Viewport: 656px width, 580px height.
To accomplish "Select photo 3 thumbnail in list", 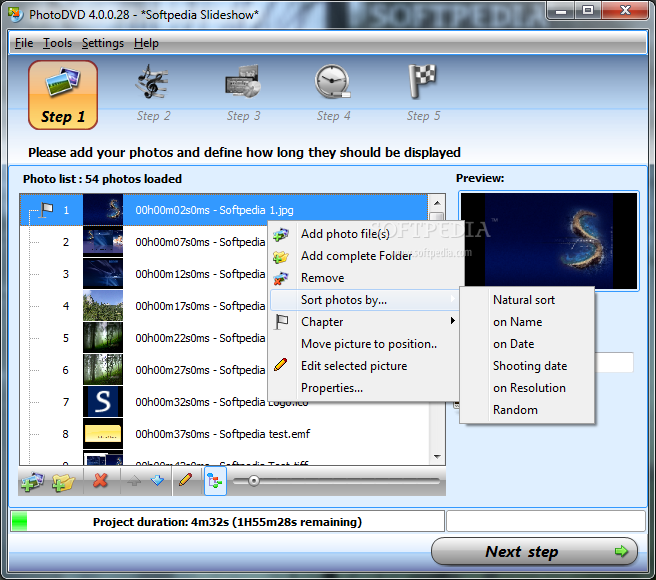I will (103, 274).
